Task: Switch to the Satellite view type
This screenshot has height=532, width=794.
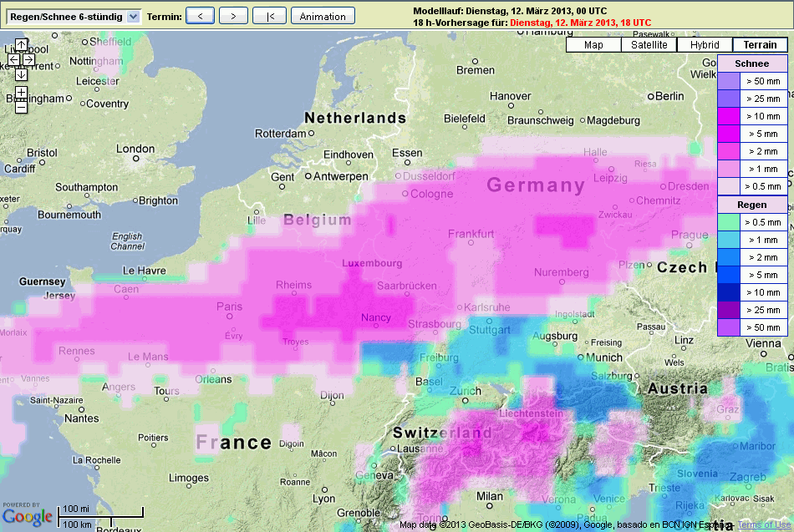Action: click(x=649, y=45)
